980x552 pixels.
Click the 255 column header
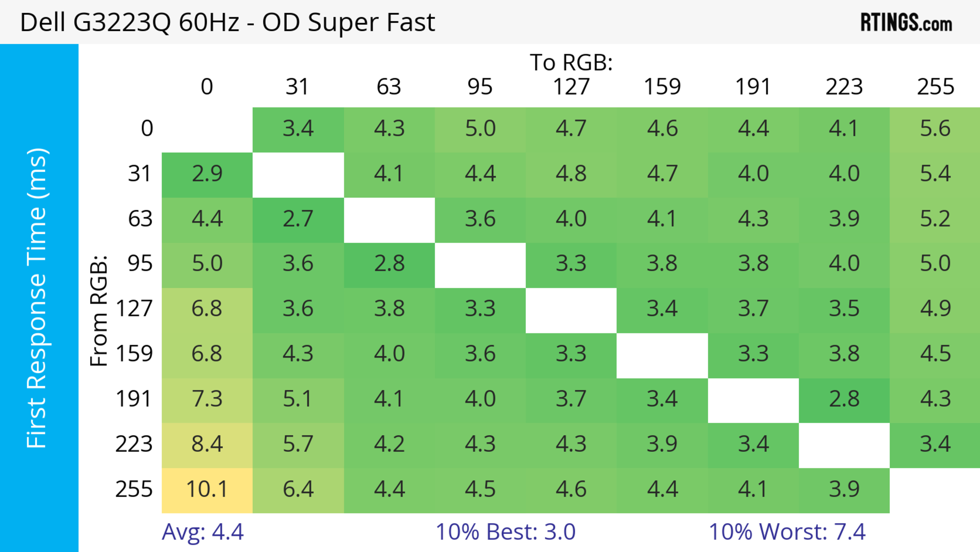tap(935, 87)
